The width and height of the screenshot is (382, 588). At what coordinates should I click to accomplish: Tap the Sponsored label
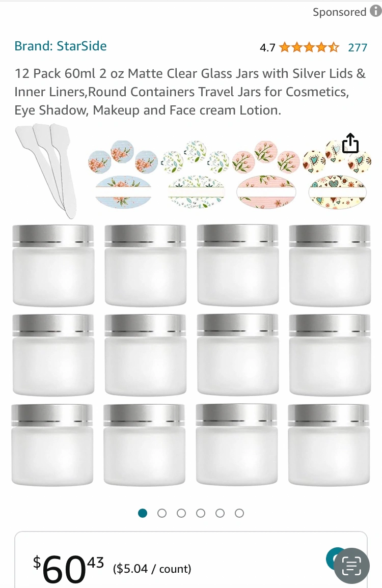point(339,12)
